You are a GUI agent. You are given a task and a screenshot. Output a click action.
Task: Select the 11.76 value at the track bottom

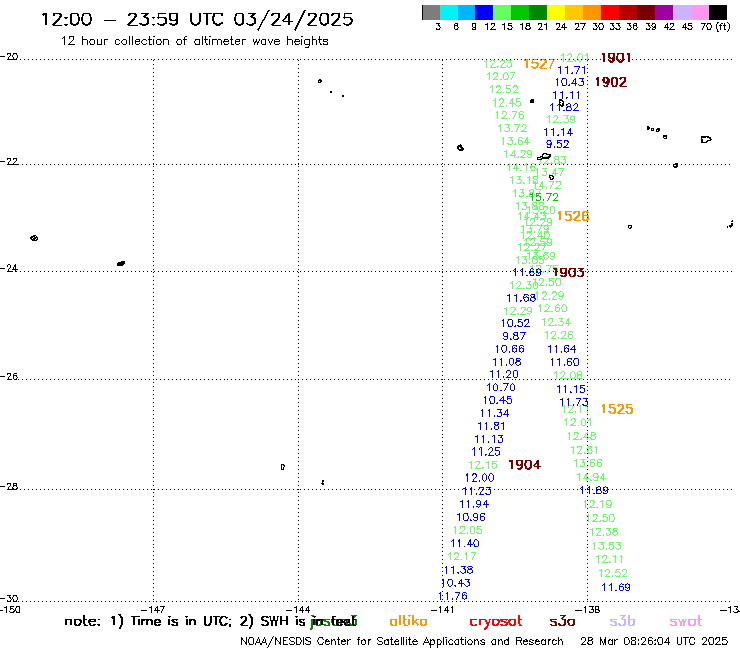pos(453,596)
